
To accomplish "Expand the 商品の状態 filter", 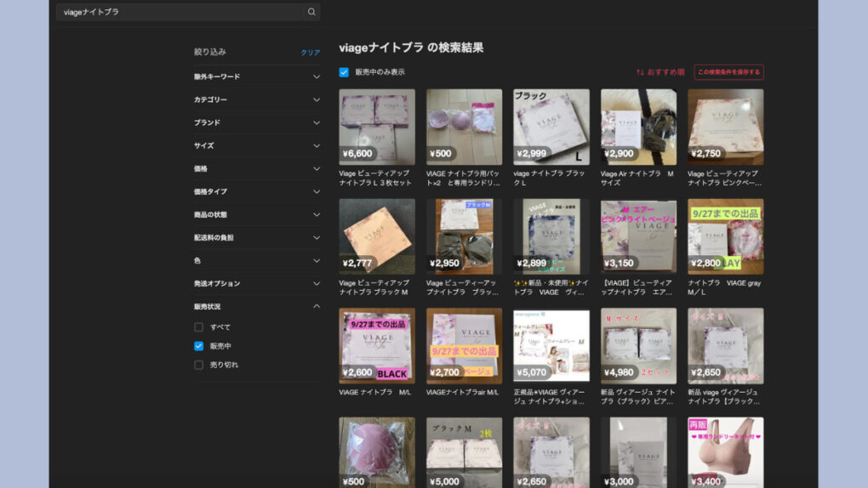I will pyautogui.click(x=257, y=215).
